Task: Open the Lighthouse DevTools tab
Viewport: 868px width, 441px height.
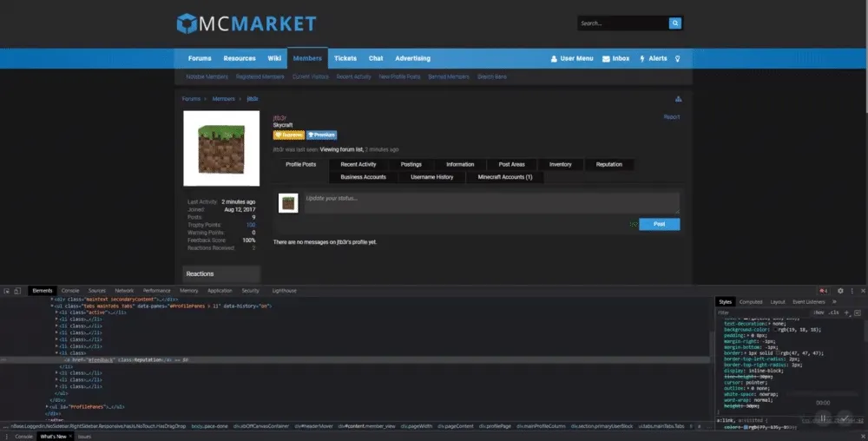Action: click(x=284, y=291)
